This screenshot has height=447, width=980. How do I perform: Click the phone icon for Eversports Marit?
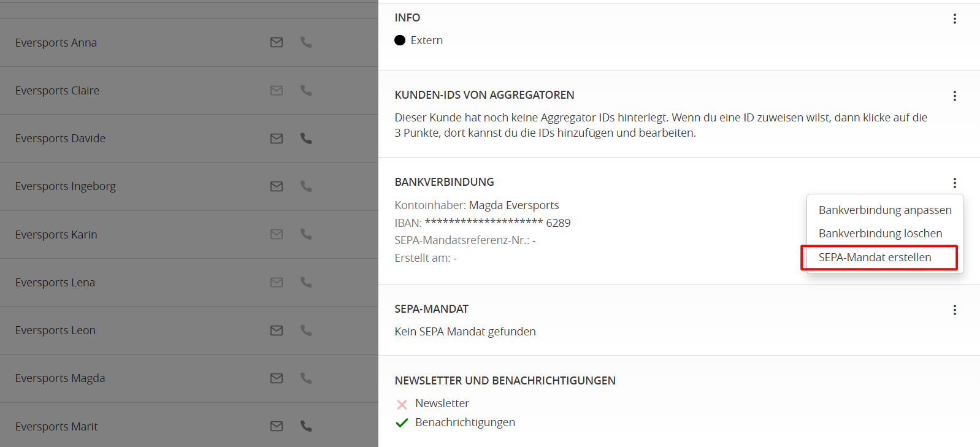point(306,426)
